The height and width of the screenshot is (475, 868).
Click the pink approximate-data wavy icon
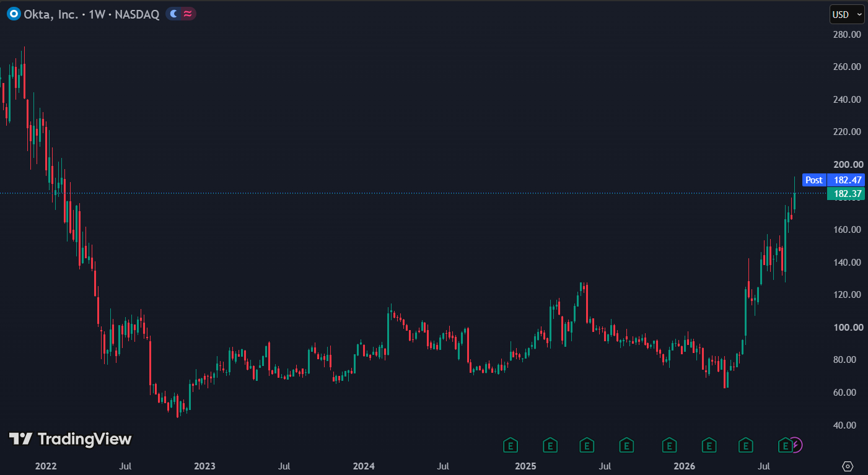coord(188,14)
